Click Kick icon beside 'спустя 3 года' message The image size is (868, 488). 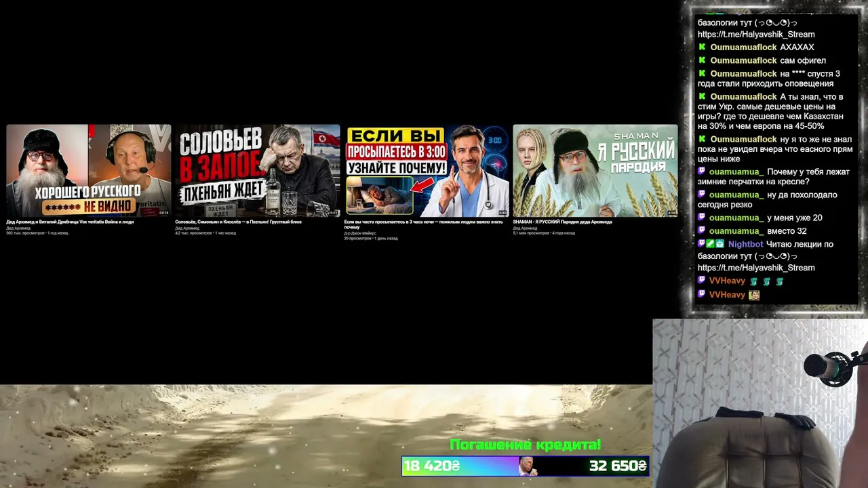point(702,74)
